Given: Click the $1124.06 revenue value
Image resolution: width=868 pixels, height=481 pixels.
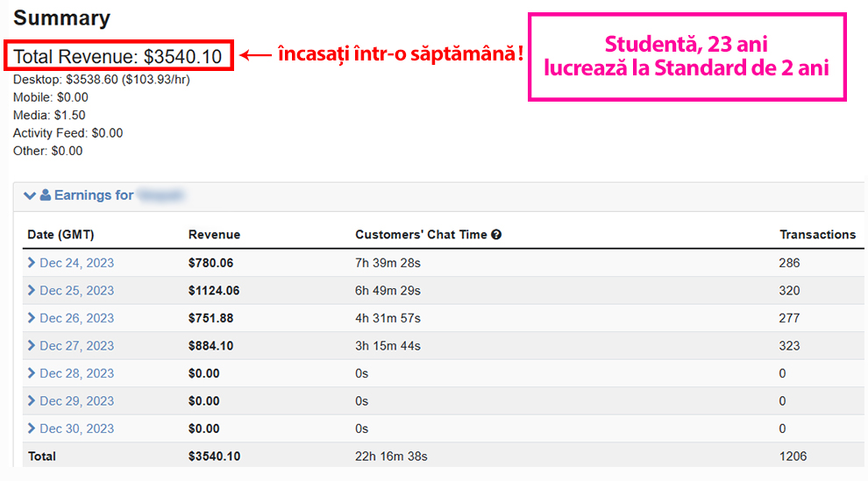Looking at the screenshot, I should click(x=214, y=291).
